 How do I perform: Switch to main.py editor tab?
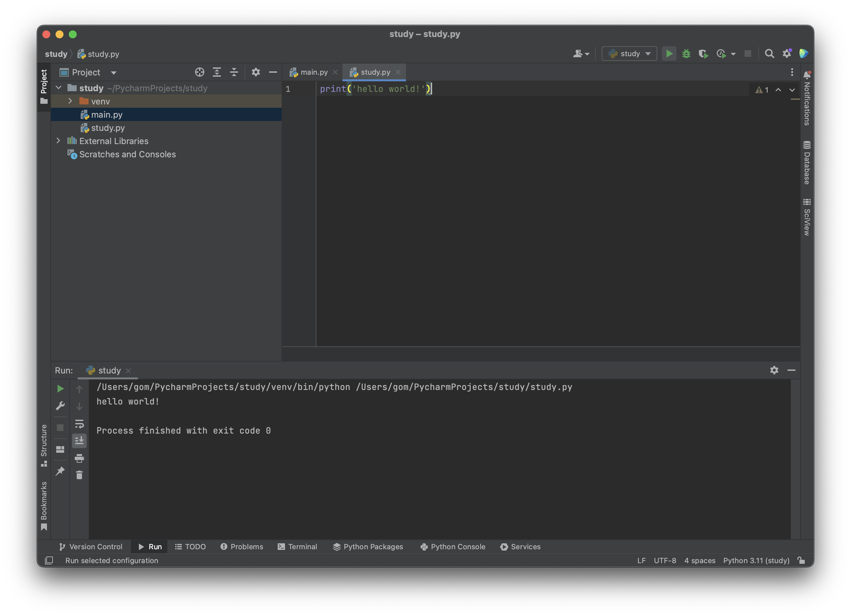point(314,72)
